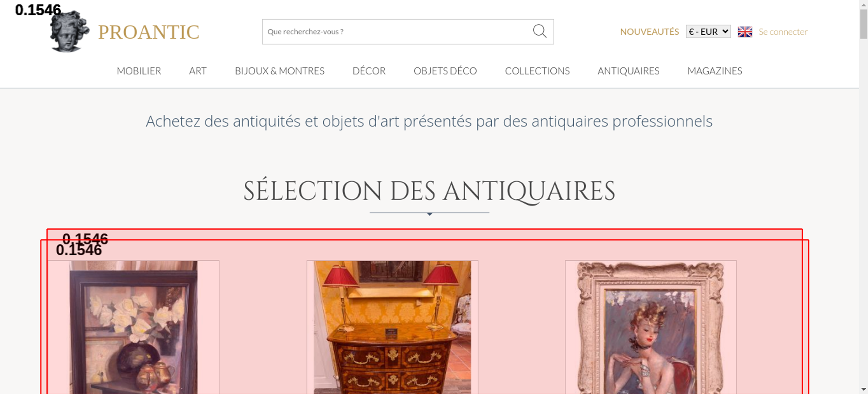Open the COLLECTIONS menu
This screenshot has height=394, width=868.
tap(537, 71)
